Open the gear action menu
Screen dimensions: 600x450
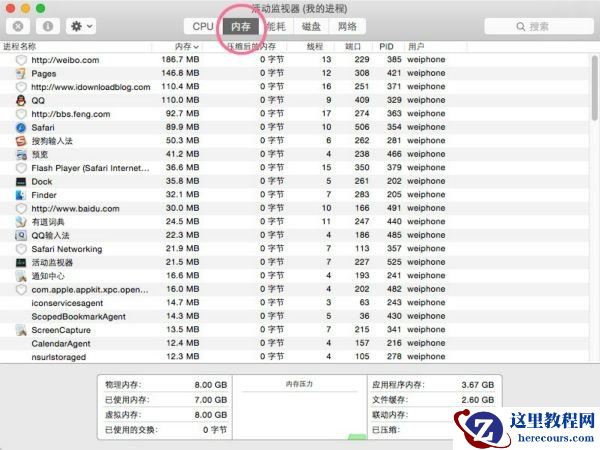pyautogui.click(x=81, y=26)
